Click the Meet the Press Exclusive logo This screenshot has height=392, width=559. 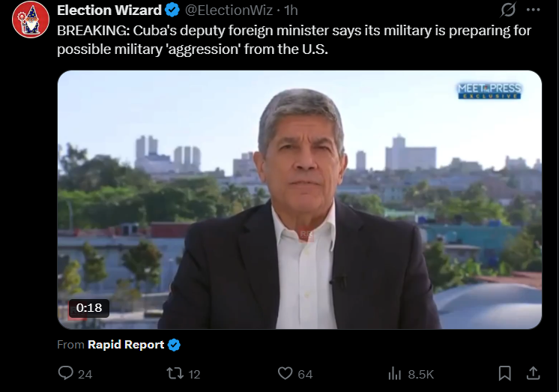tap(489, 91)
